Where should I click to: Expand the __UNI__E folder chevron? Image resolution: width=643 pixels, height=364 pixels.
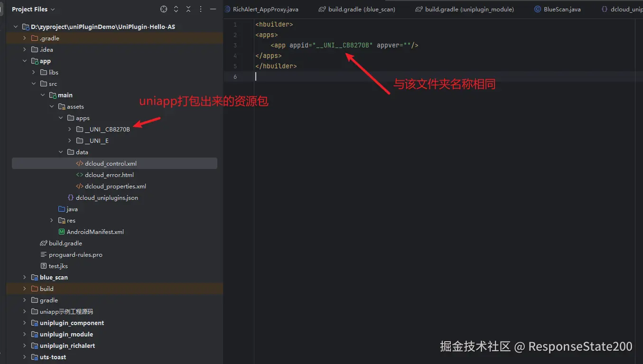70,140
